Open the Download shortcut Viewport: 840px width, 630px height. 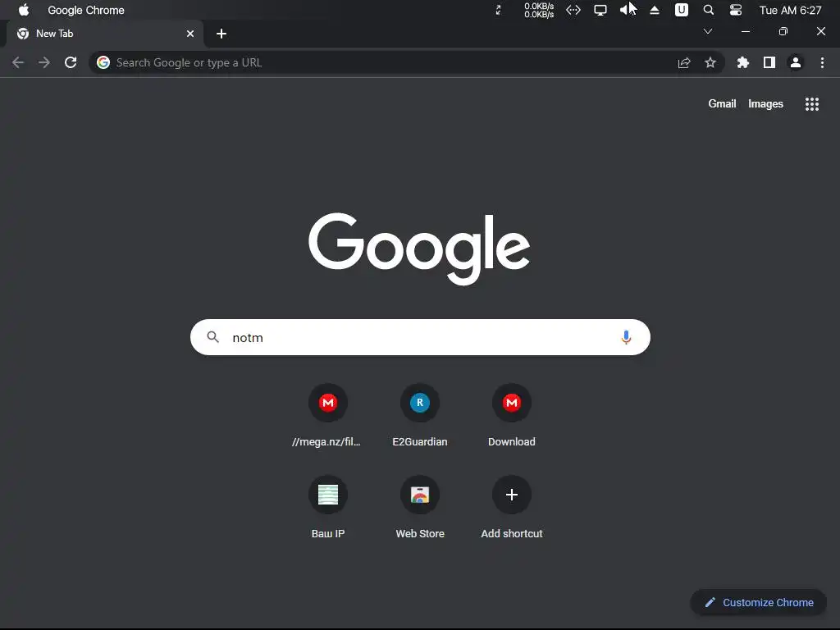click(x=512, y=416)
